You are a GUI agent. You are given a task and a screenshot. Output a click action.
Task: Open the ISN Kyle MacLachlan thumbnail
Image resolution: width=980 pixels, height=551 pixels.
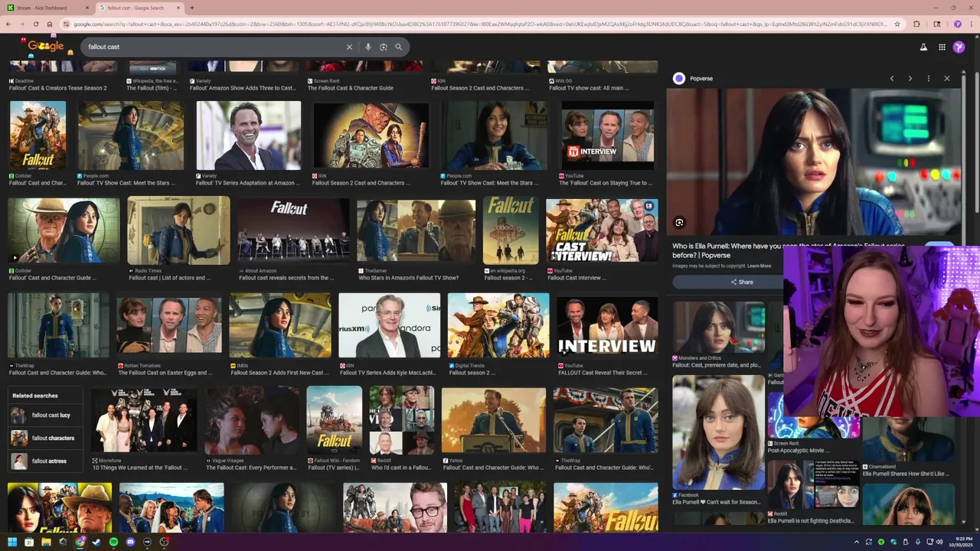pos(390,325)
